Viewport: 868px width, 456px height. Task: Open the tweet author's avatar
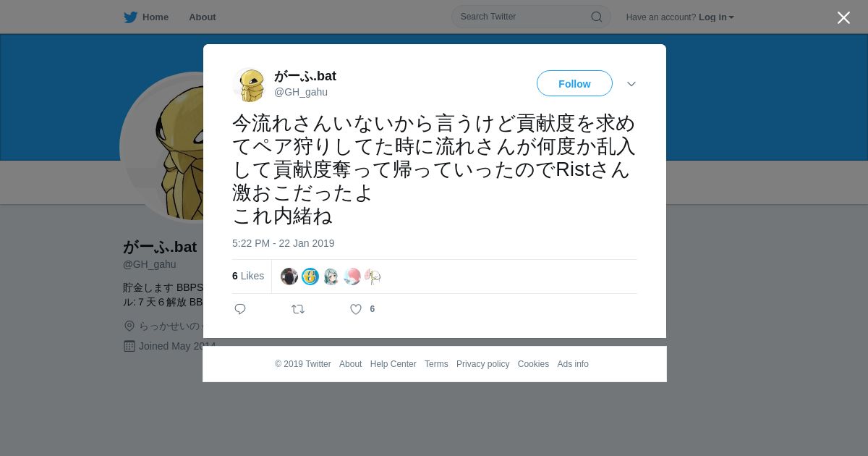coord(250,85)
